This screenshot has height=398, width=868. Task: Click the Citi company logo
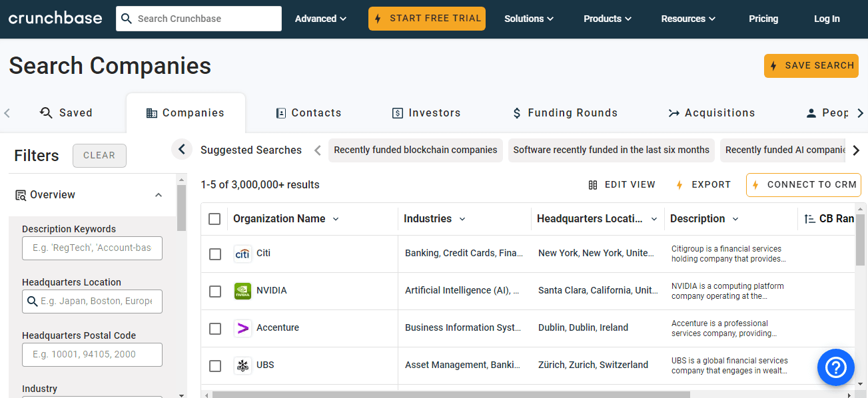(242, 254)
